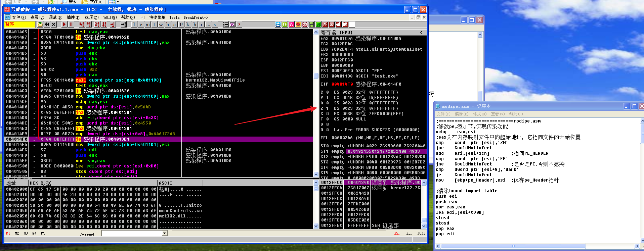
Task: Open the log window with the l button
Action: tap(134, 24)
